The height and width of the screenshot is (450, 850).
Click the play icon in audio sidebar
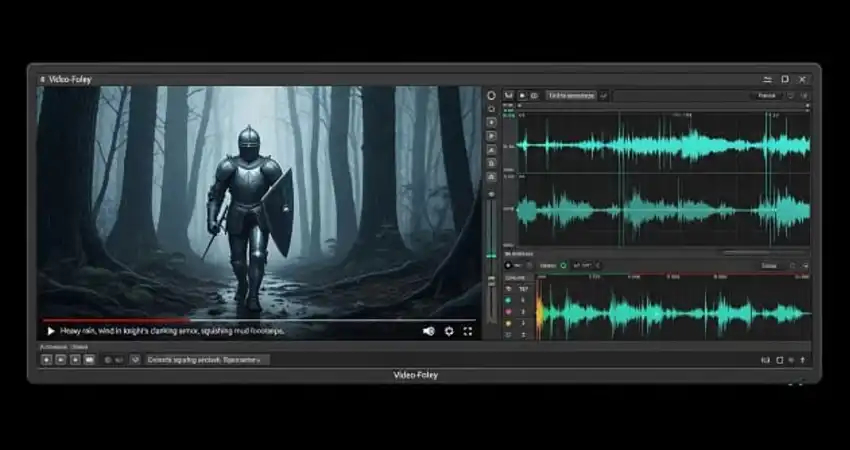491,136
